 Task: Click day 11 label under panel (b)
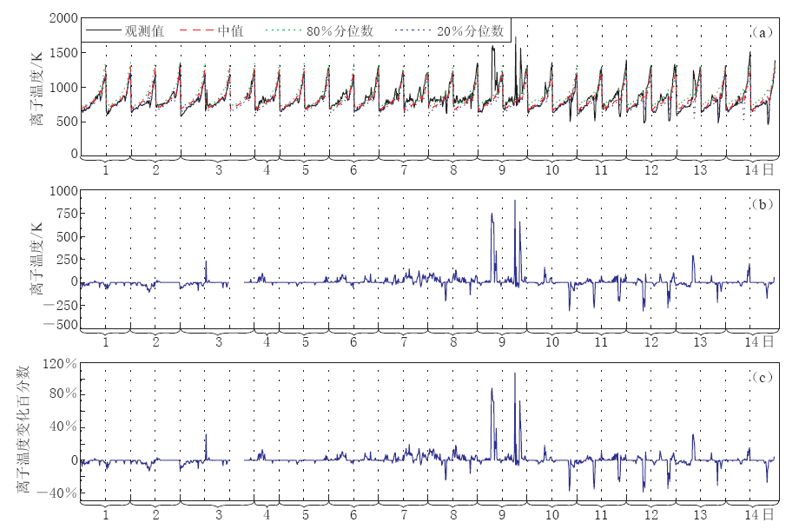pos(601,342)
